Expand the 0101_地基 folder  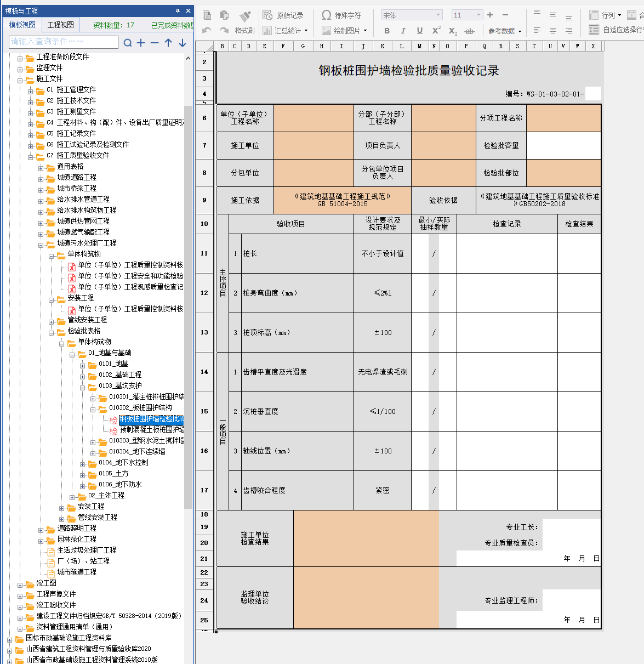(83, 365)
